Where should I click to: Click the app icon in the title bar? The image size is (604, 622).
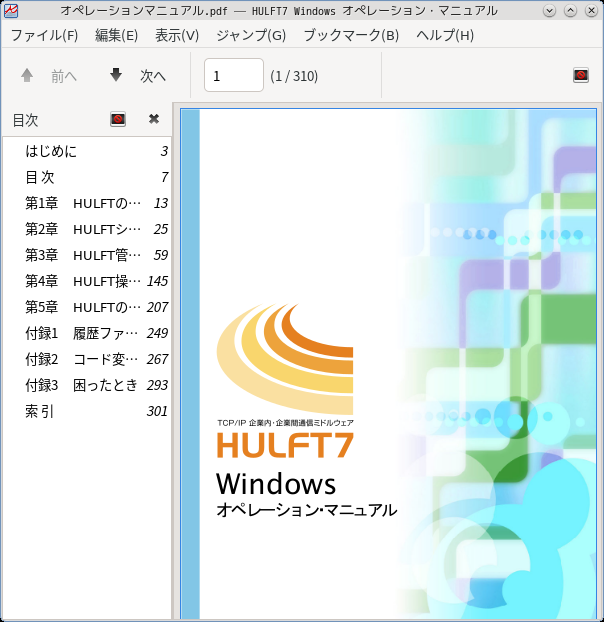point(10,10)
